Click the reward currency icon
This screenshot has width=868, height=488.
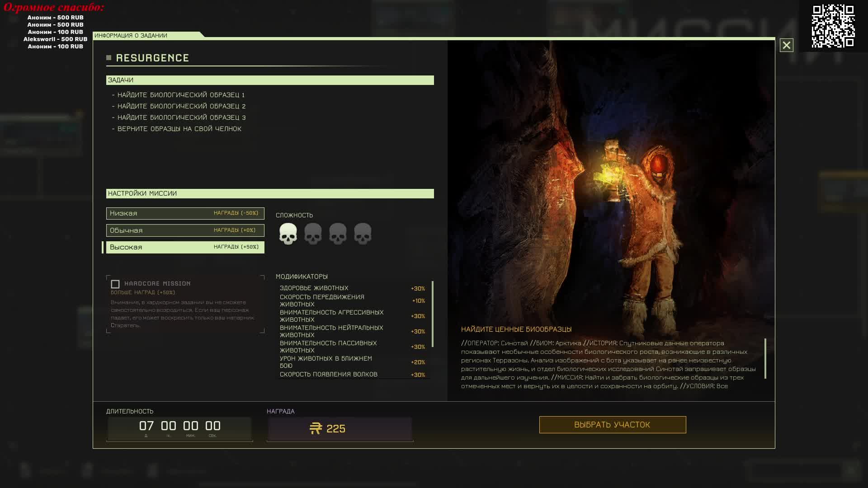[316, 428]
